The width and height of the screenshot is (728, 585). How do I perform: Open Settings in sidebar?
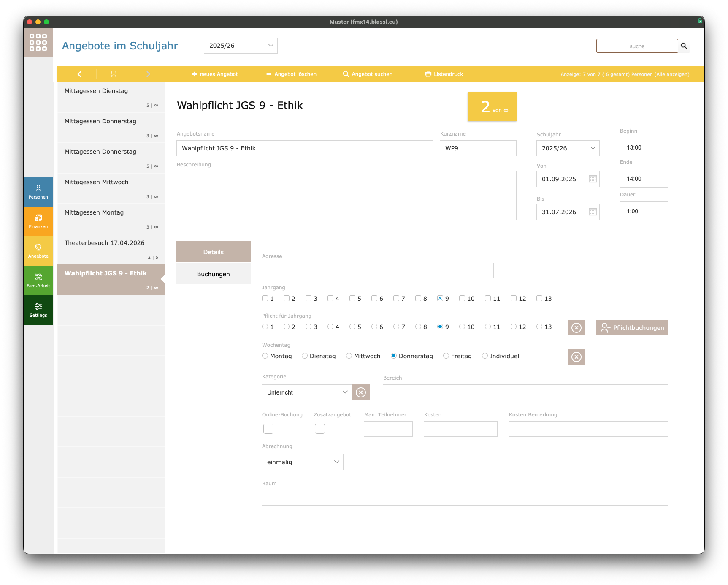38,310
